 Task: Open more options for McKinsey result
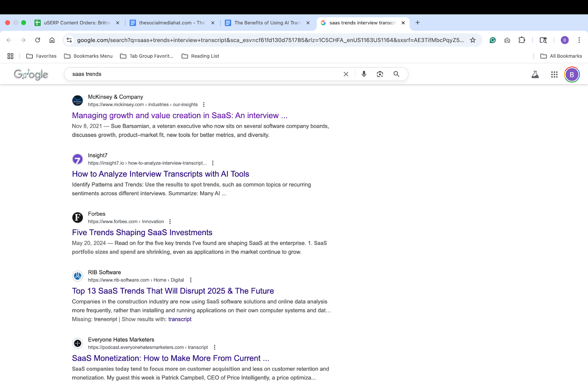(x=204, y=104)
